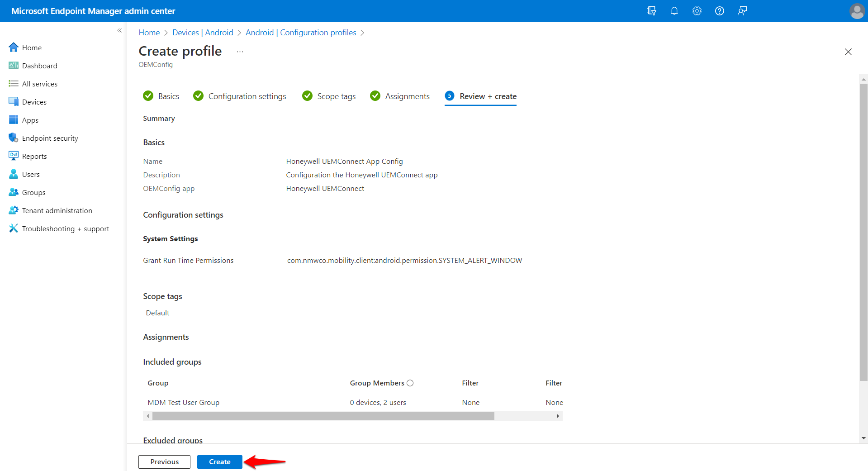Open Apps in the sidebar

(x=30, y=120)
